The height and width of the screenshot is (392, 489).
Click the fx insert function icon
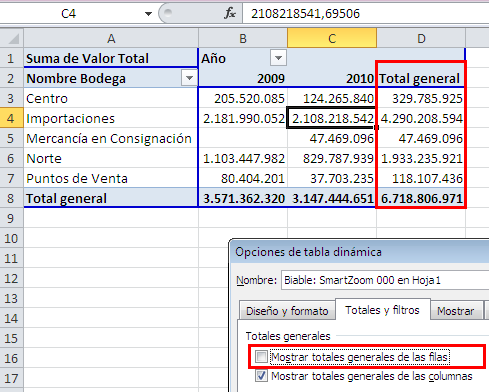tap(230, 13)
